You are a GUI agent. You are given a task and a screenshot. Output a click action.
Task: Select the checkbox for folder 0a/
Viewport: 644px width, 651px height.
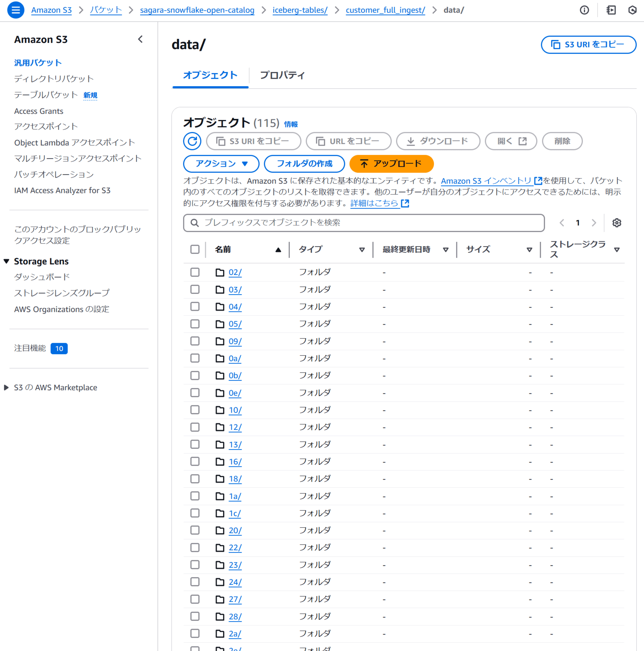(195, 358)
